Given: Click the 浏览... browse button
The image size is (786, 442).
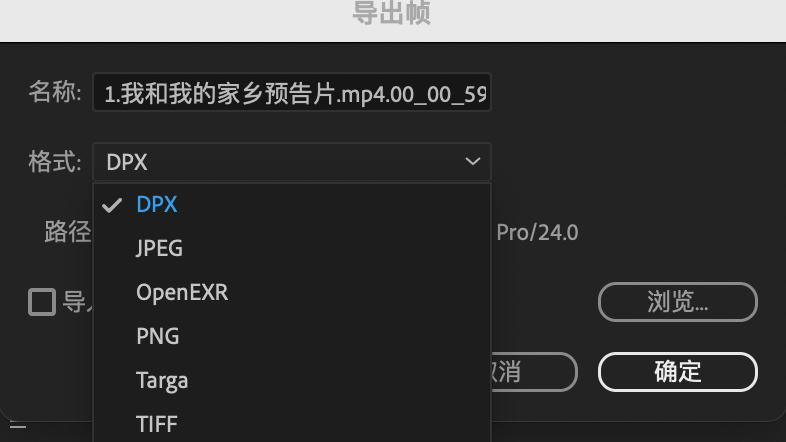Looking at the screenshot, I should tap(678, 302).
